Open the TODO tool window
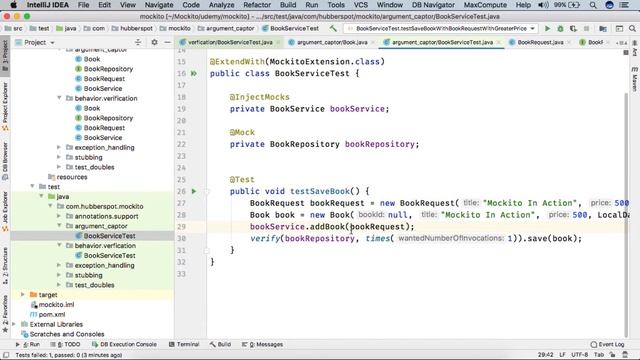 pyautogui.click(x=65, y=344)
